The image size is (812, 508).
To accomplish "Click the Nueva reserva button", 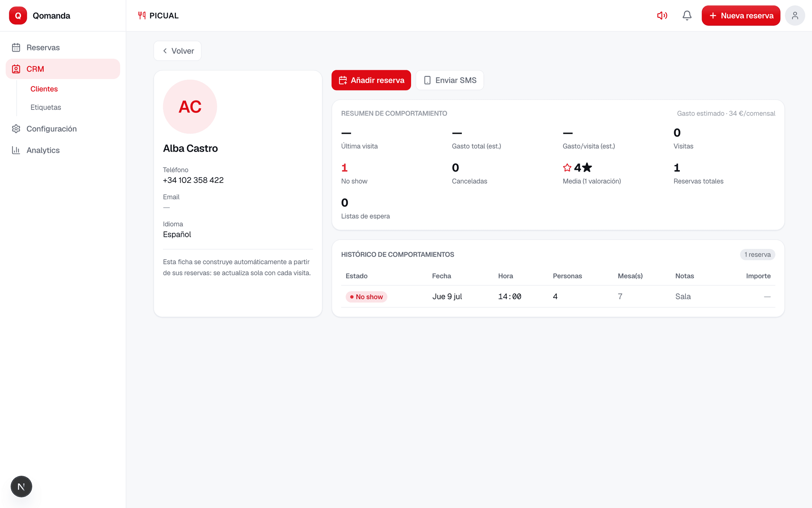I will [x=741, y=16].
